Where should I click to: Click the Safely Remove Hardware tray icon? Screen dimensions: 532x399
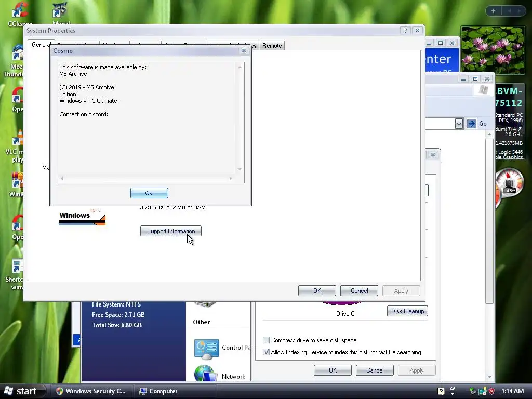[472, 391]
